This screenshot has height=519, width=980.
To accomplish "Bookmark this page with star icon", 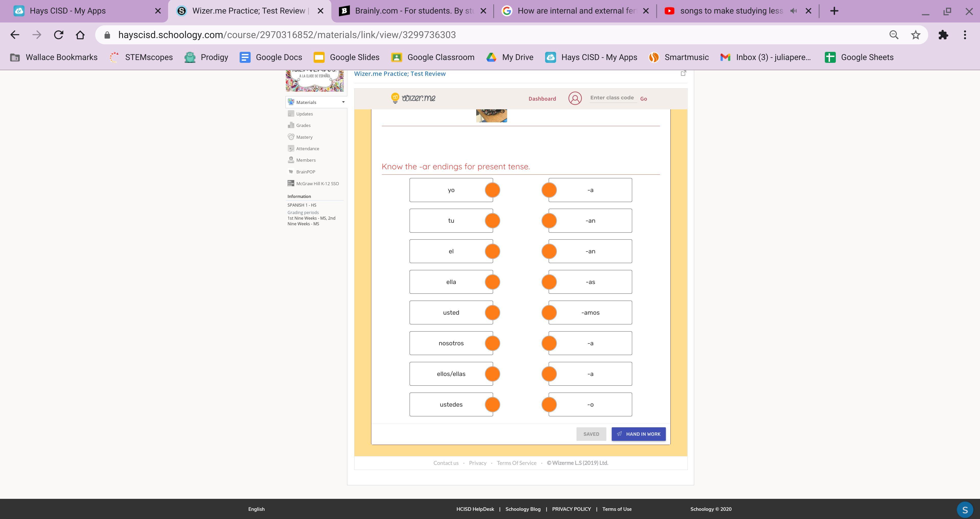I will pos(915,35).
